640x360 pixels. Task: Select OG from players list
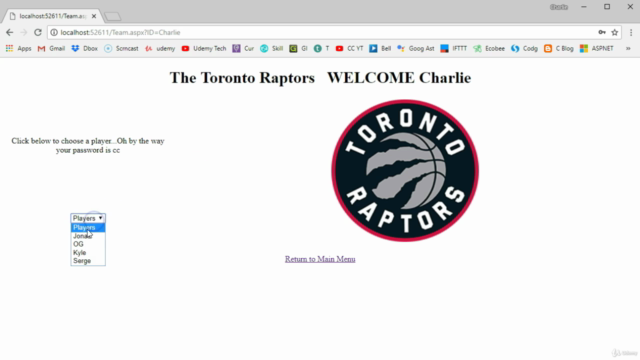click(88, 244)
